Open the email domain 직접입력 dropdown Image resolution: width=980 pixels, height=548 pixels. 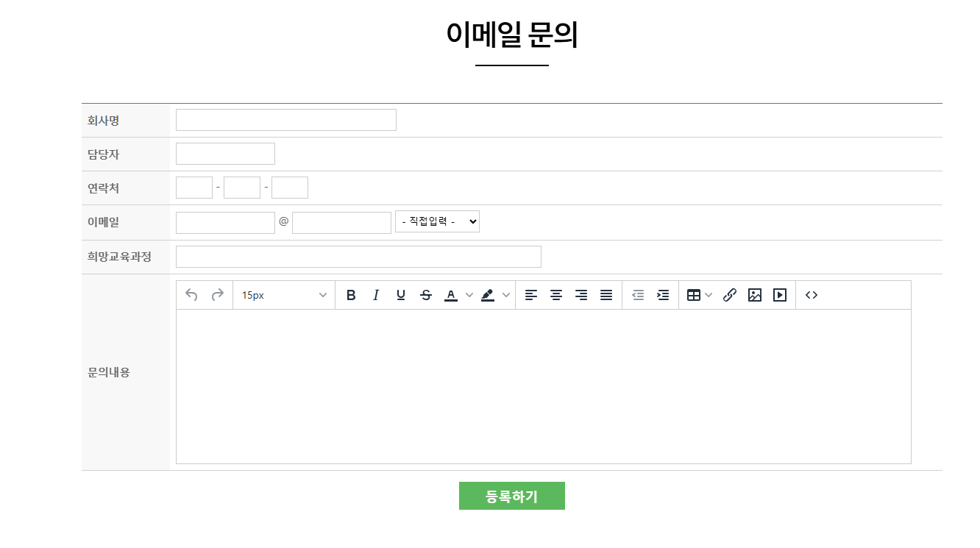437,221
